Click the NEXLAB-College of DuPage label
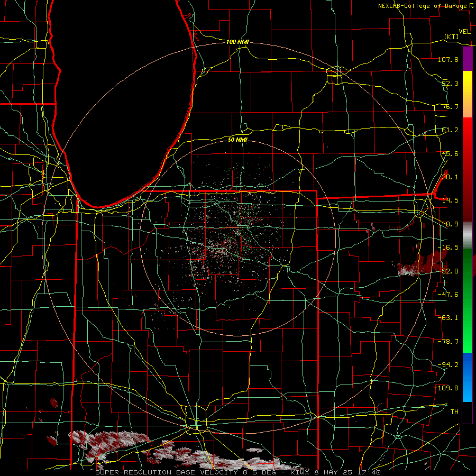The image size is (476, 476). coord(423,6)
